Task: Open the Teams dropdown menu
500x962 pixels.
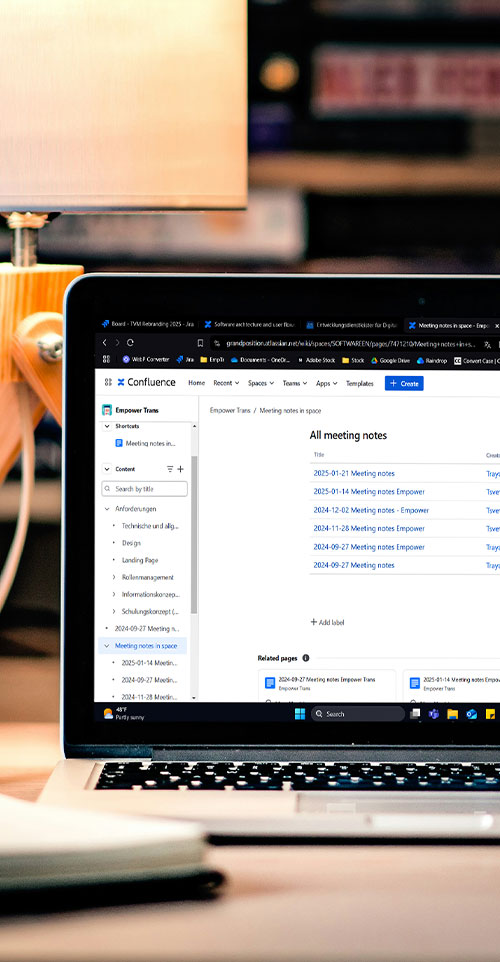Action: (x=294, y=383)
